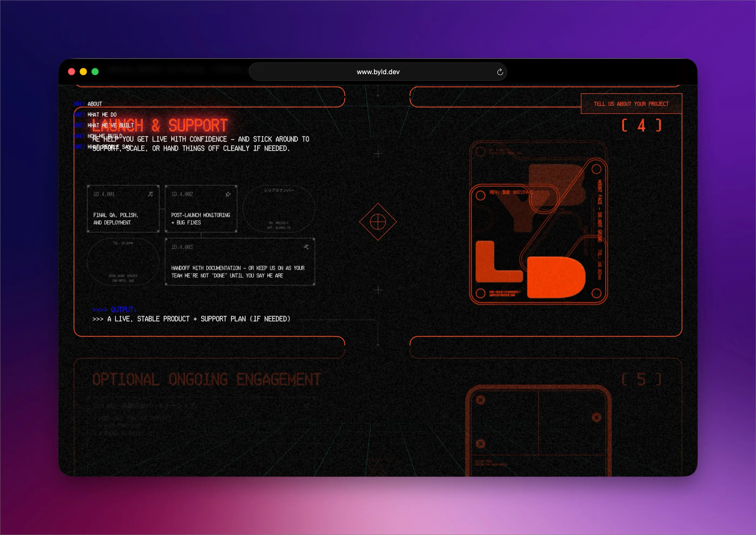756x535 pixels.
Task: Click the pixel icon on card ID.4.002
Action: pyautogui.click(x=228, y=194)
